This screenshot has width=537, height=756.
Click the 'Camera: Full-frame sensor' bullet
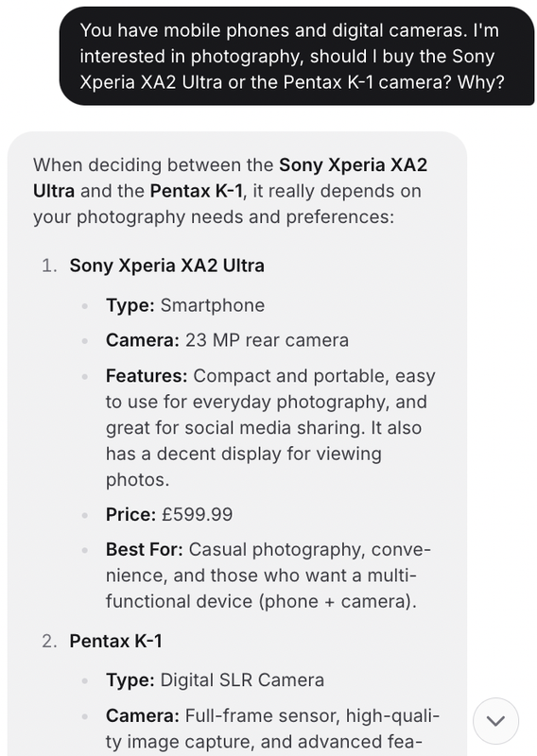coord(272,716)
